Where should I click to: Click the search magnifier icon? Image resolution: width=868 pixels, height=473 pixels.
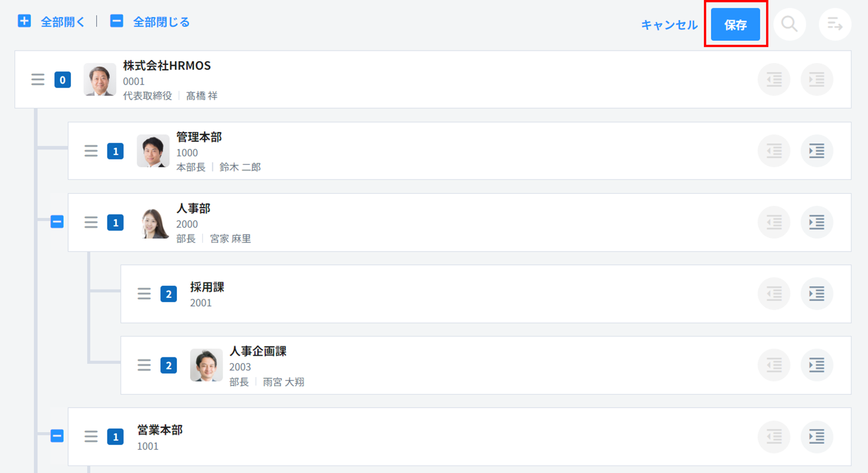789,24
